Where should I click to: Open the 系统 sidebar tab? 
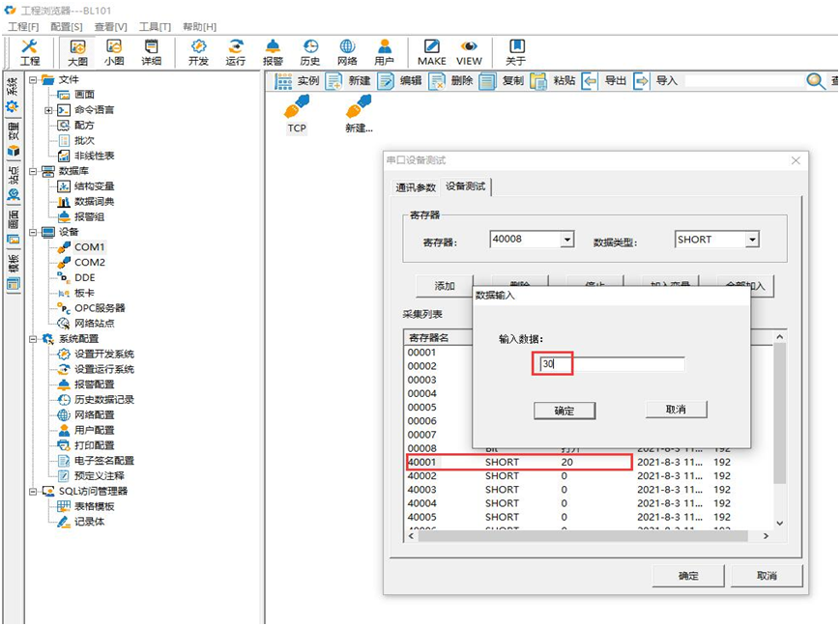click(13, 95)
